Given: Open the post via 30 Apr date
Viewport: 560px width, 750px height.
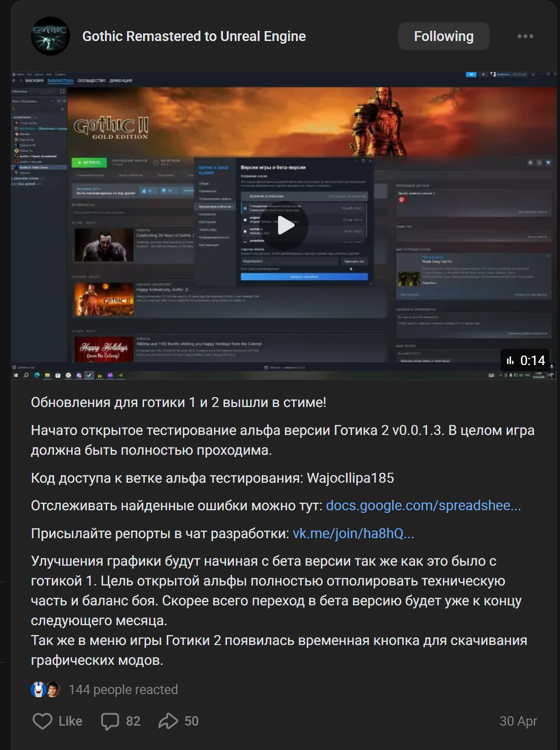Looking at the screenshot, I should pos(518,721).
